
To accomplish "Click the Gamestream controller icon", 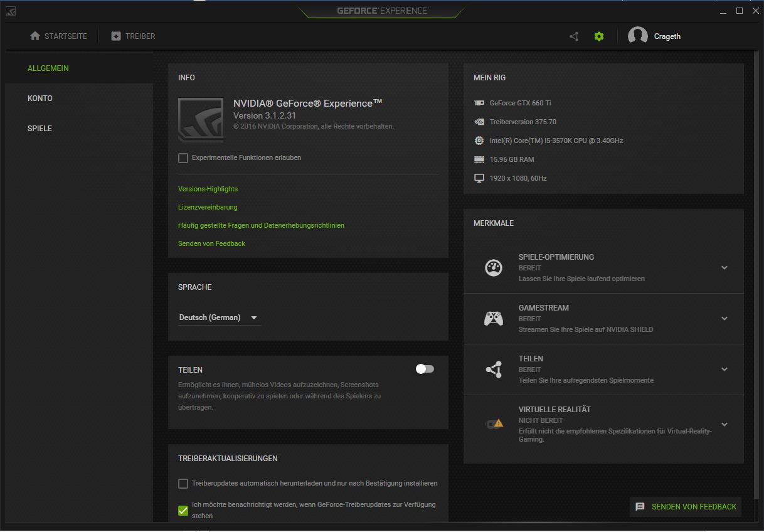I will (494, 319).
